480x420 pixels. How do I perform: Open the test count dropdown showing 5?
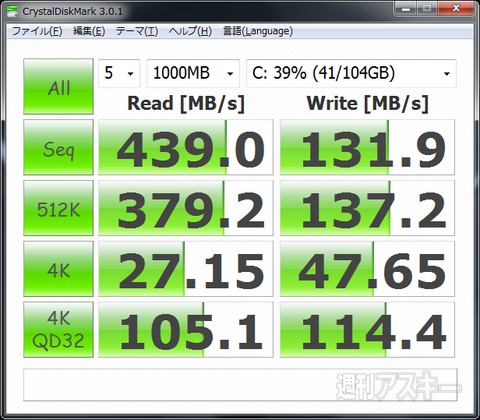[x=119, y=73]
